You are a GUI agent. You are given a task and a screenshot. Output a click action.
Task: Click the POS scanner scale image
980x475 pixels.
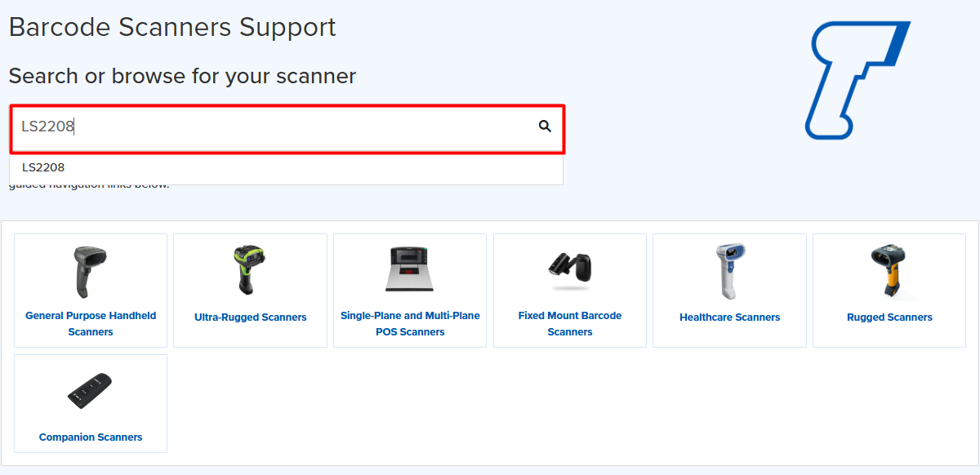click(x=410, y=269)
